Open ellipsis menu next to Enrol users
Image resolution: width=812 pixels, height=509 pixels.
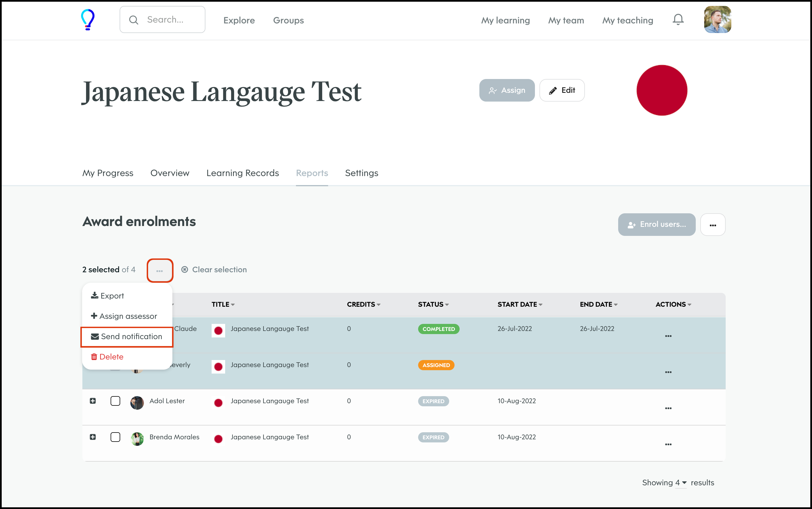pyautogui.click(x=712, y=225)
